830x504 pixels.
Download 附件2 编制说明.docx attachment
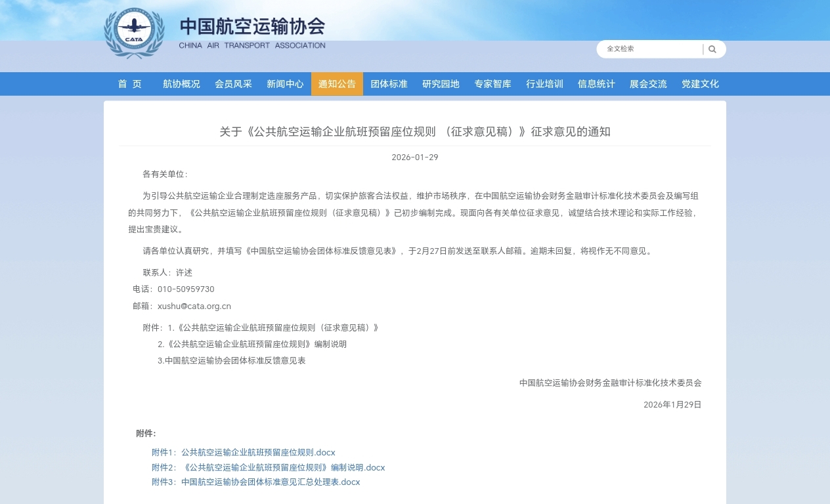[282, 468]
